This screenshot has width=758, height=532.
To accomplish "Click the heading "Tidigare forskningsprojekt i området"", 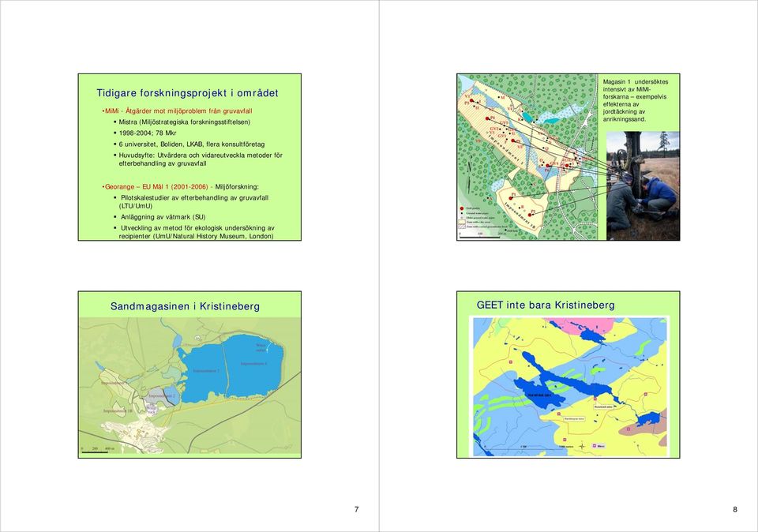I will point(188,93).
